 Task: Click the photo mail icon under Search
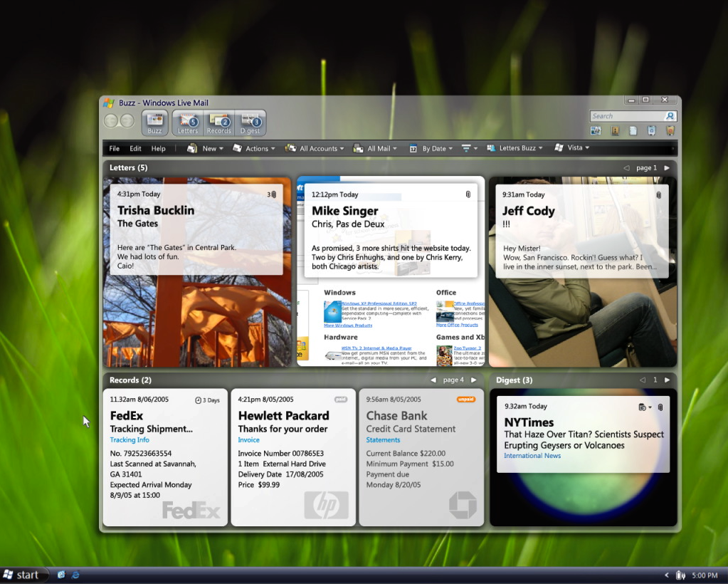click(596, 130)
